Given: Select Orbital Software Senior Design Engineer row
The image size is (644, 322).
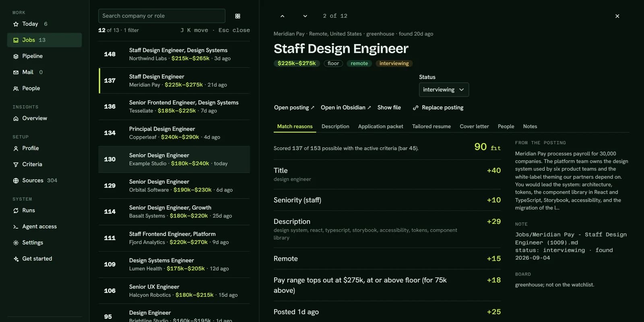Looking at the screenshot, I should tap(174, 186).
